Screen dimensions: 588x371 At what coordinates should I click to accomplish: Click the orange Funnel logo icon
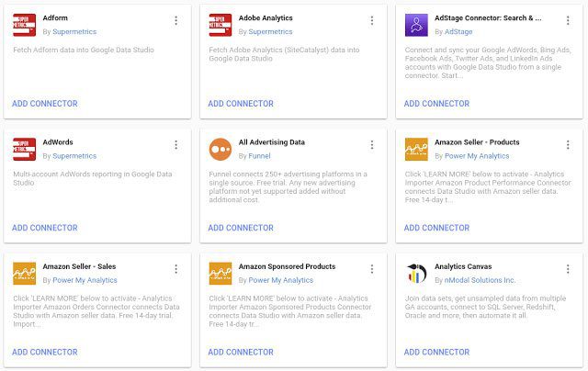tap(220, 149)
